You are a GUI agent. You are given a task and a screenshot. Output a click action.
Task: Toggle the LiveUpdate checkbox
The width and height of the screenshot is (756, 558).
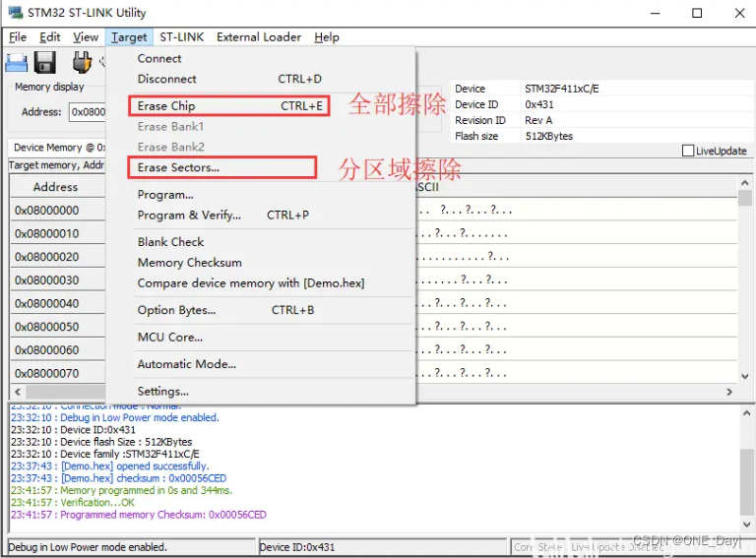[x=688, y=151]
